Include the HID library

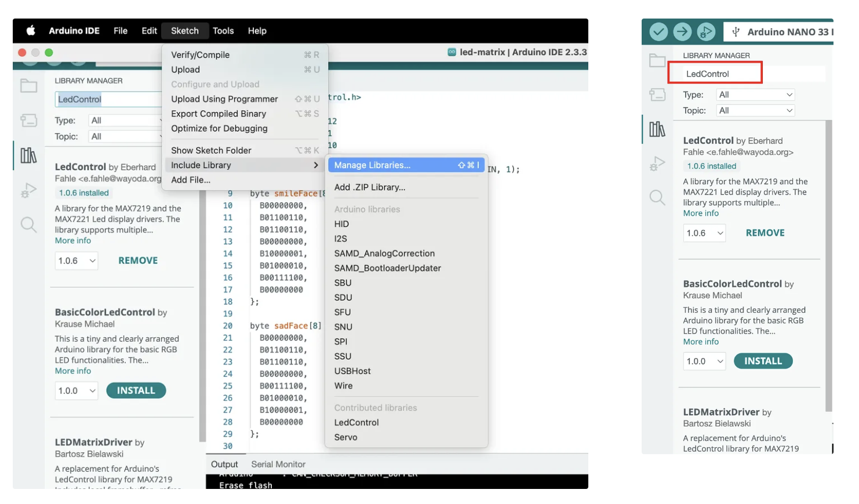(x=406, y=224)
